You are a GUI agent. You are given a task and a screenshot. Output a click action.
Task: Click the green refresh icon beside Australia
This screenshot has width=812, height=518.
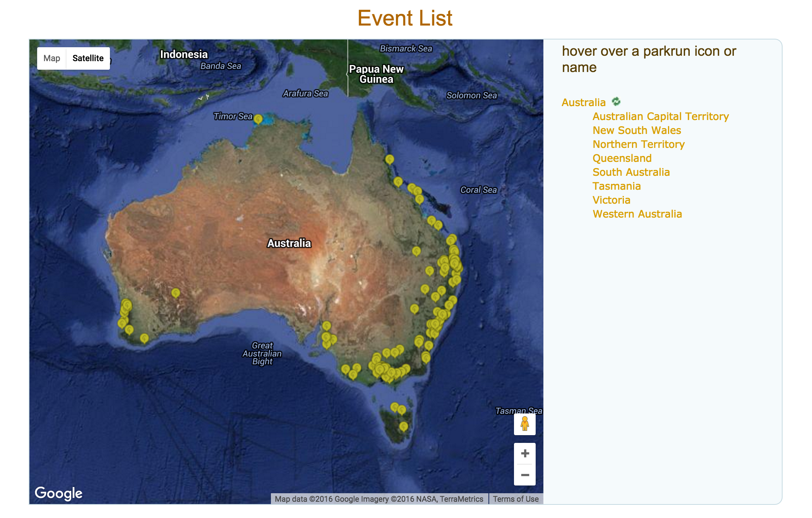click(x=616, y=102)
